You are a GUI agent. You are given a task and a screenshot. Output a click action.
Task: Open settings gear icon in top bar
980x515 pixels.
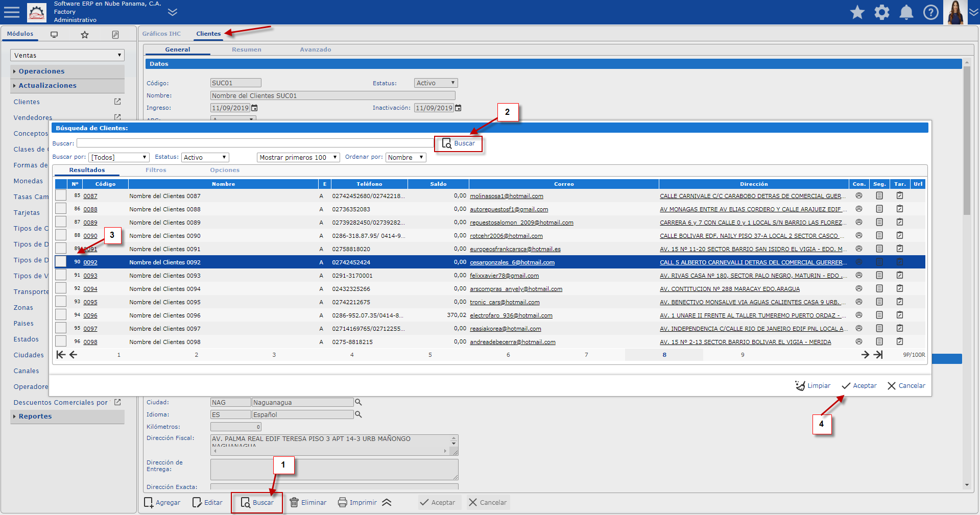click(x=881, y=12)
